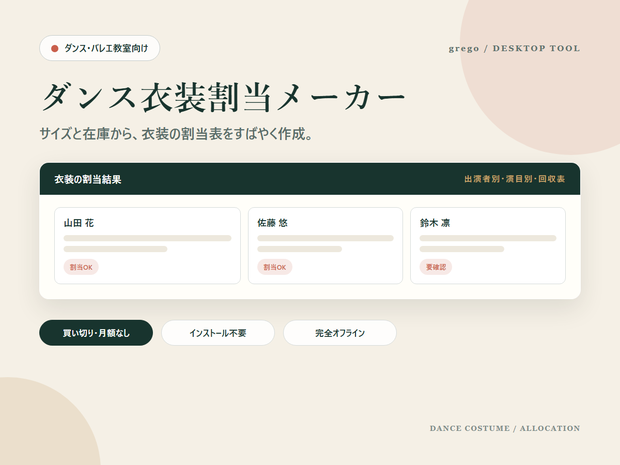Click the 割当OK tag on 佐藤 悠's card
Screen dimensions: 620x465
coord(275,267)
